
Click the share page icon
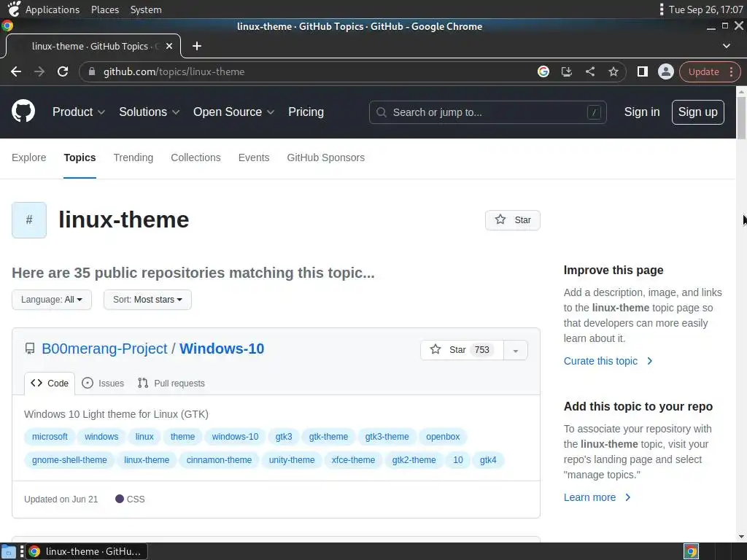coord(589,71)
